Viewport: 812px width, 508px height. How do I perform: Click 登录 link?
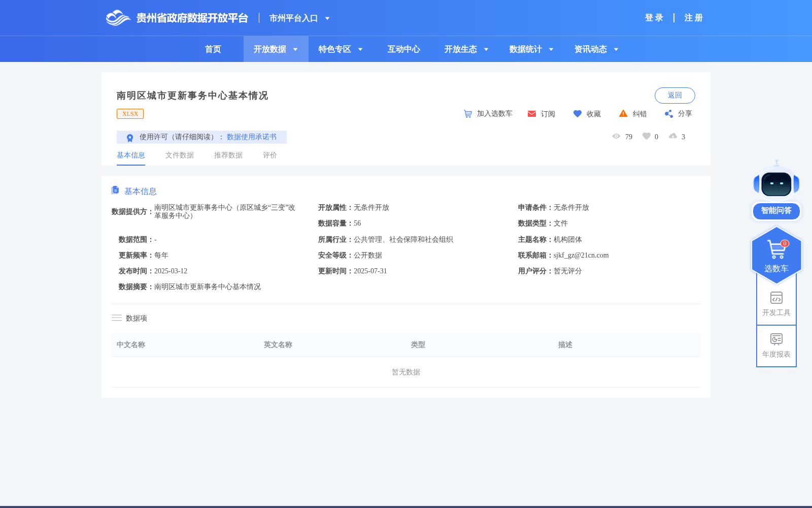click(x=654, y=18)
